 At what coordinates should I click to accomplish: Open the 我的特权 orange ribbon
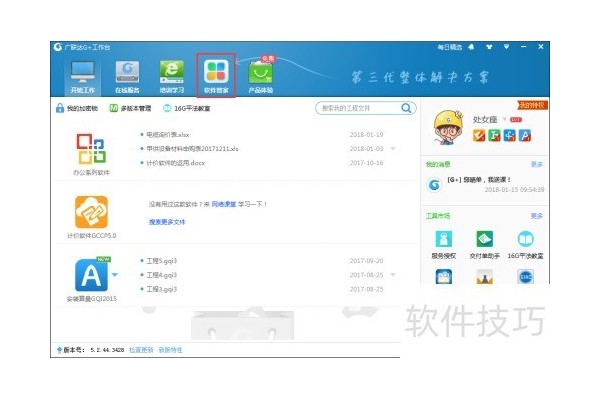[532, 105]
